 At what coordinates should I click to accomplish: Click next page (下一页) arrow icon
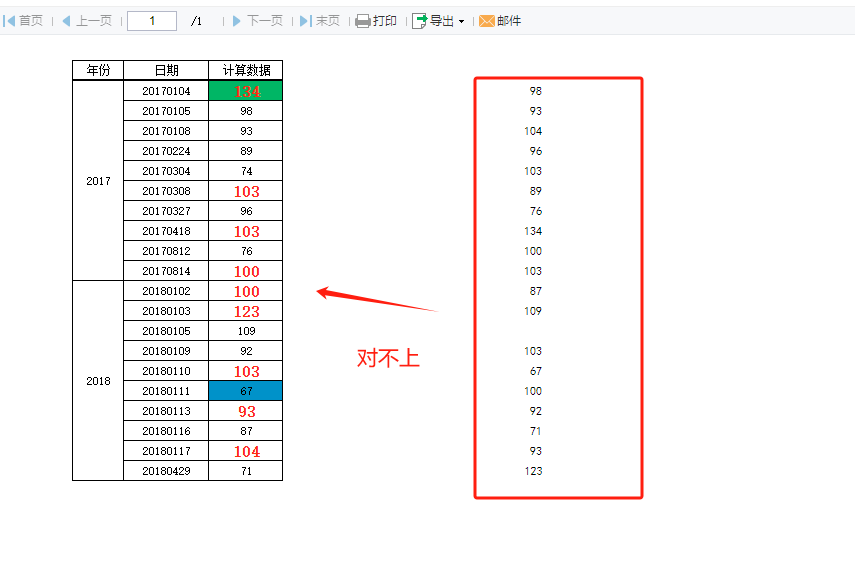point(237,21)
